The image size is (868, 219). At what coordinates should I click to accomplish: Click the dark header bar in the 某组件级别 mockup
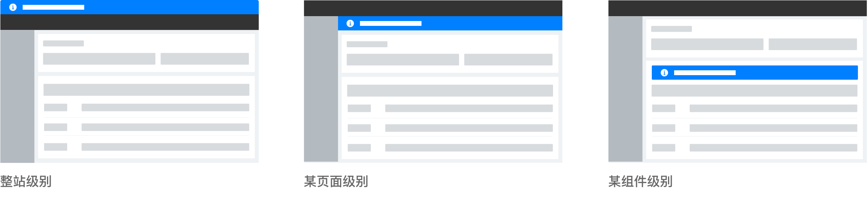(738, 8)
